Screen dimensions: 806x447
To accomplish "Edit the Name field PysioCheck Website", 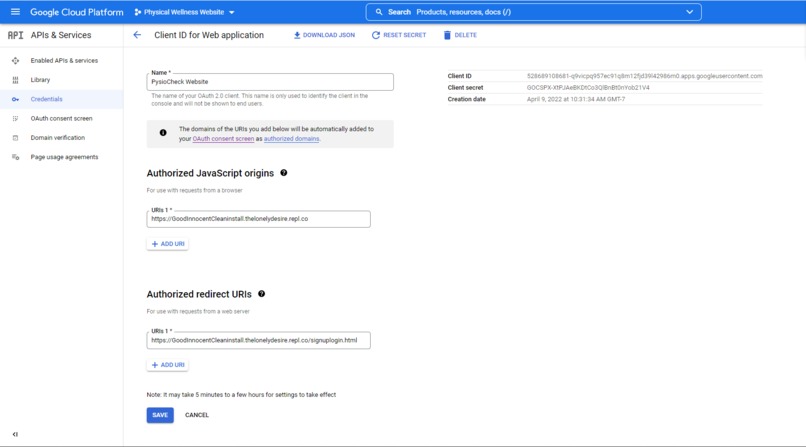I will coord(270,82).
